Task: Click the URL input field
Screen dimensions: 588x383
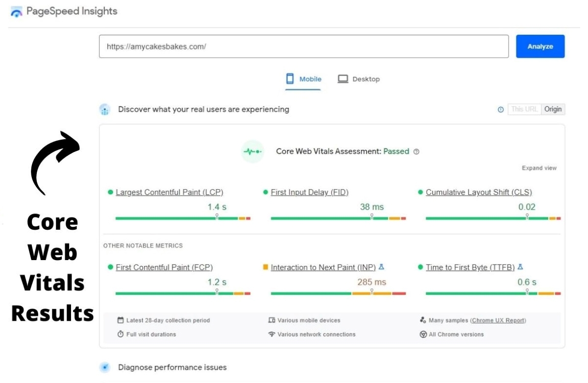Action: coord(304,47)
